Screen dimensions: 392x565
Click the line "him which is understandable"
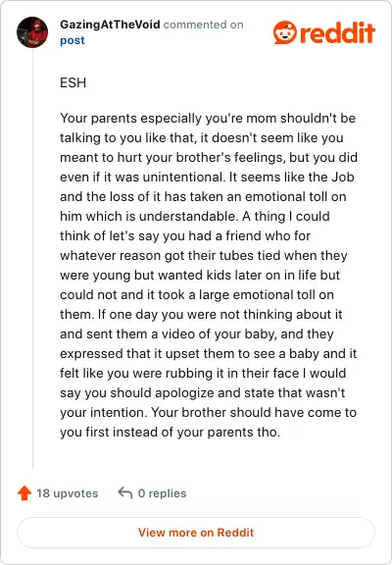(x=195, y=216)
